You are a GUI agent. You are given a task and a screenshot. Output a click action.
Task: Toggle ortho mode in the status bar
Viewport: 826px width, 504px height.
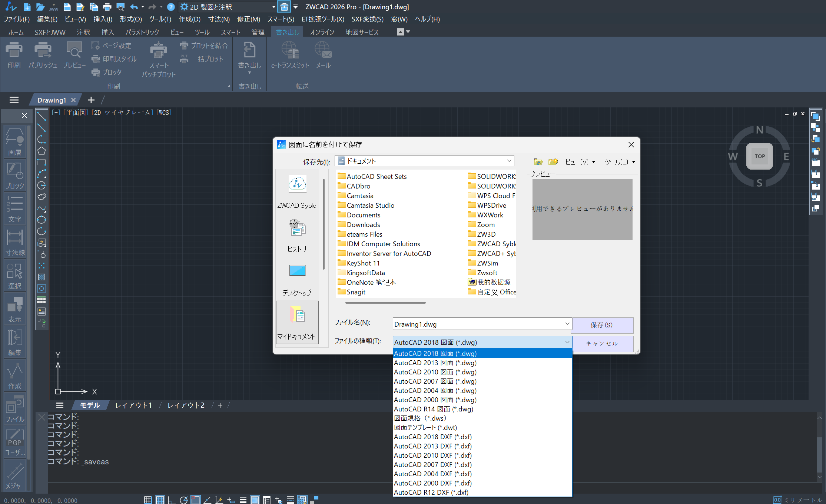click(x=171, y=500)
